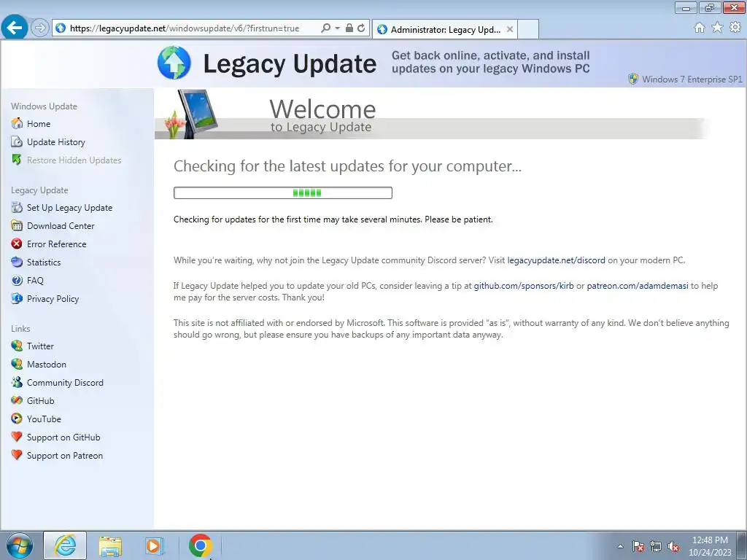Click the update check progress bar

(283, 192)
